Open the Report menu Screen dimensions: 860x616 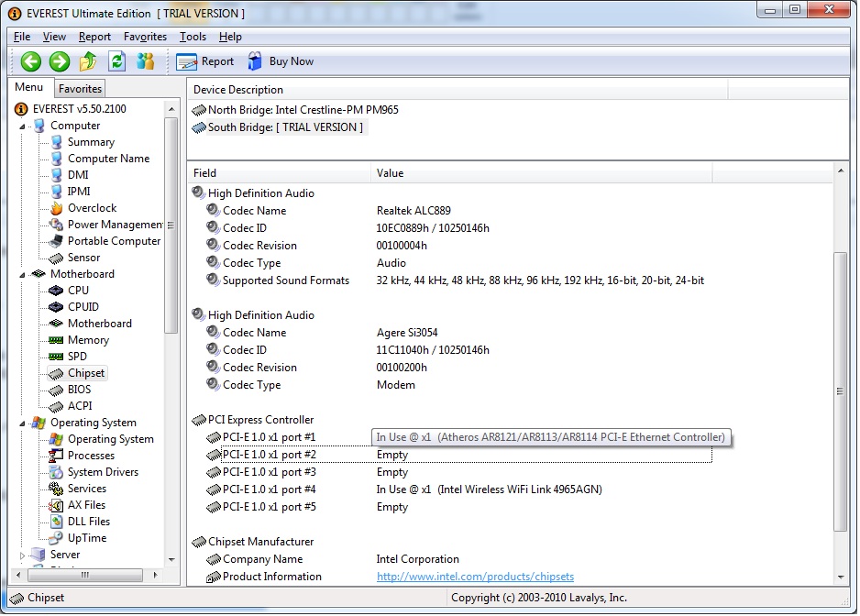(94, 37)
